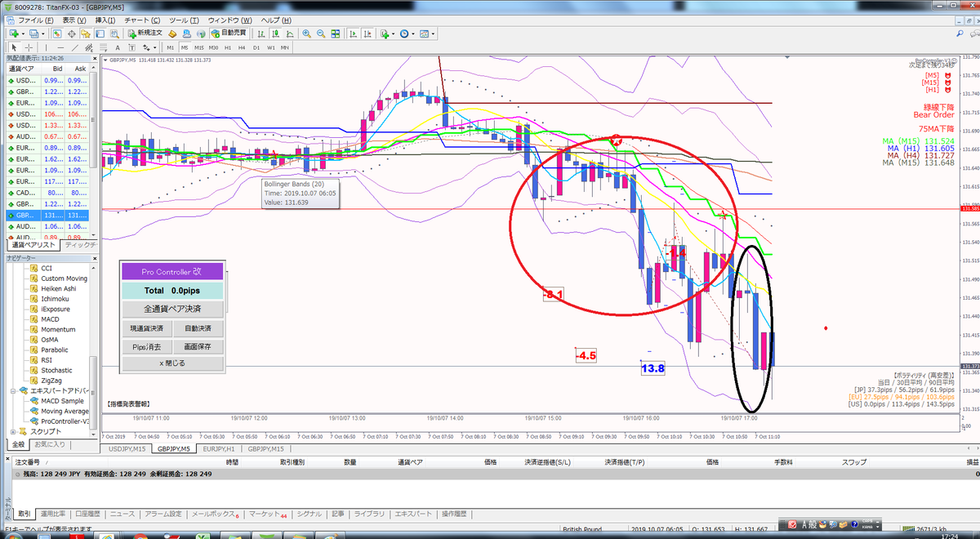Select the crosshair cursor tool
This screenshot has width=980, height=539.
[x=29, y=47]
